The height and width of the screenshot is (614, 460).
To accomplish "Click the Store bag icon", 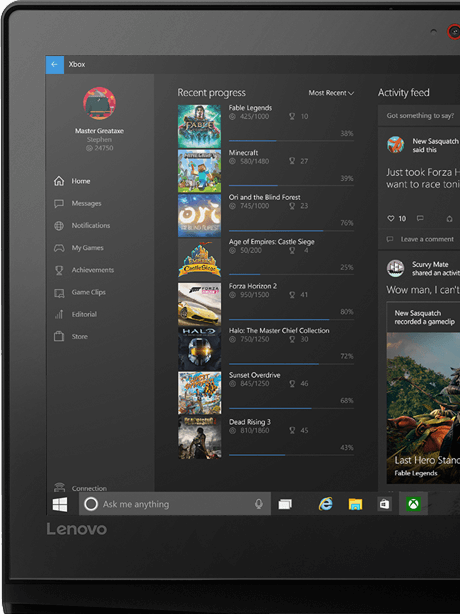I will tap(59, 336).
